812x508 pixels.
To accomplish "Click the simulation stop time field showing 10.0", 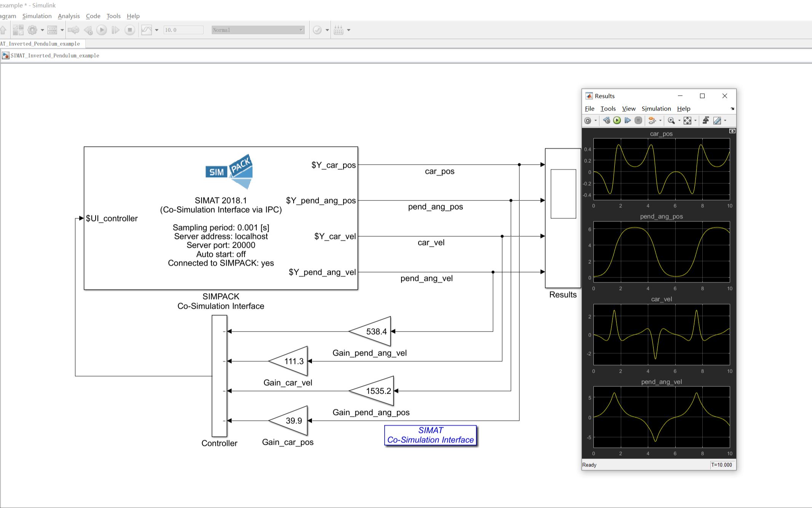I will (x=183, y=30).
